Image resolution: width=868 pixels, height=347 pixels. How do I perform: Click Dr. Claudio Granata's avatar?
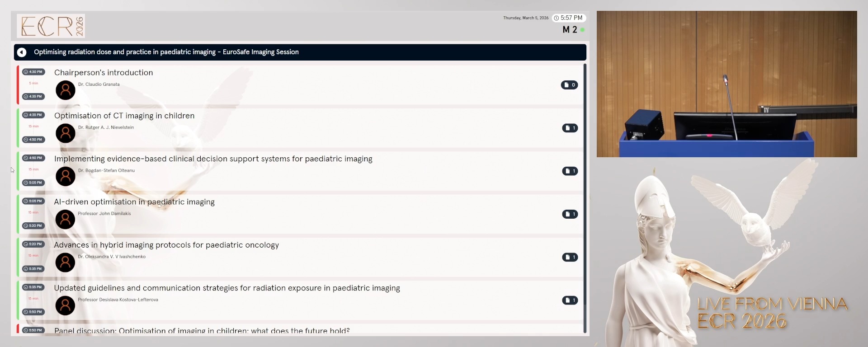[x=66, y=90]
